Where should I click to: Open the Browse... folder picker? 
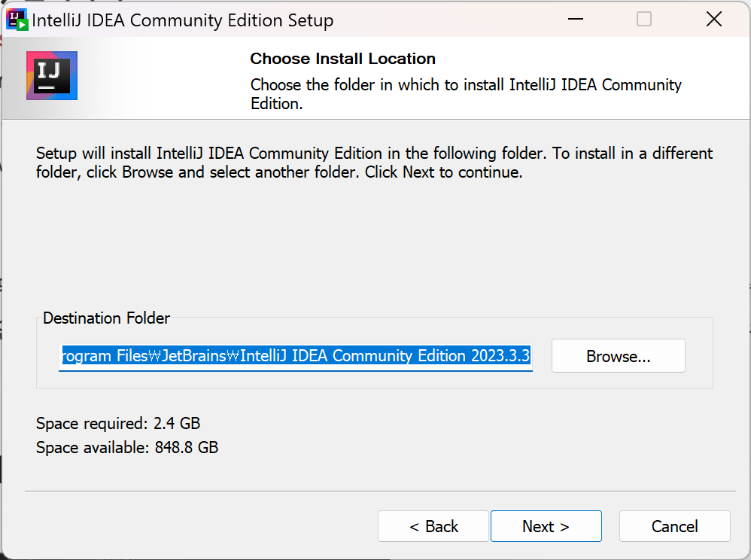tap(618, 356)
